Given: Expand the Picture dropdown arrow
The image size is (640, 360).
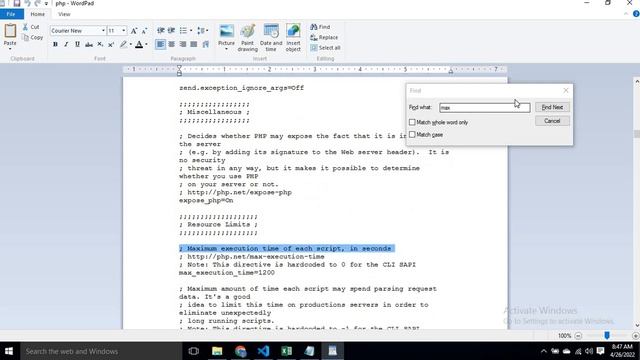Looking at the screenshot, I should pos(226,49).
